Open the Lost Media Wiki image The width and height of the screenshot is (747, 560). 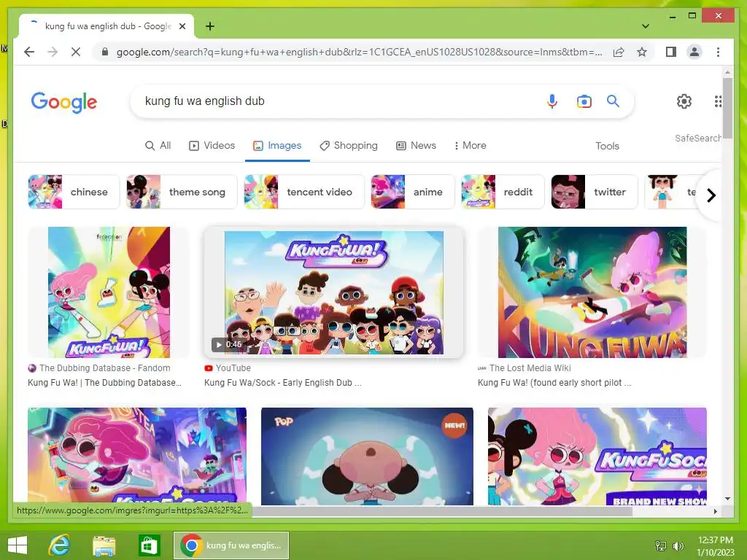pyautogui.click(x=592, y=292)
